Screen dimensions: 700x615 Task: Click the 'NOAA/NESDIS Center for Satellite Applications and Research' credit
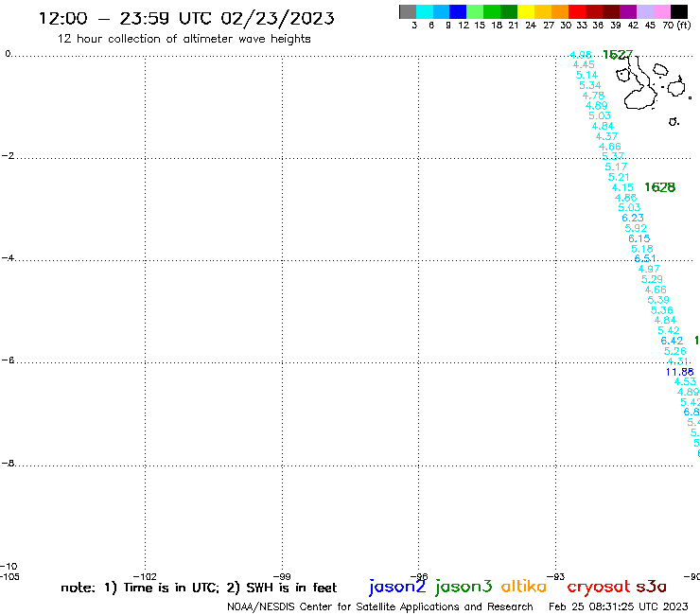tap(380, 607)
